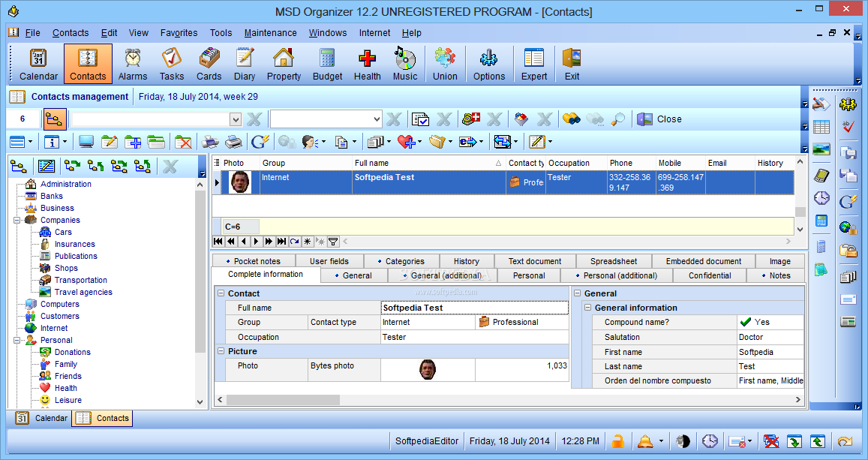This screenshot has width=868, height=460.
Task: Go to next record in navigator
Action: coord(257,242)
